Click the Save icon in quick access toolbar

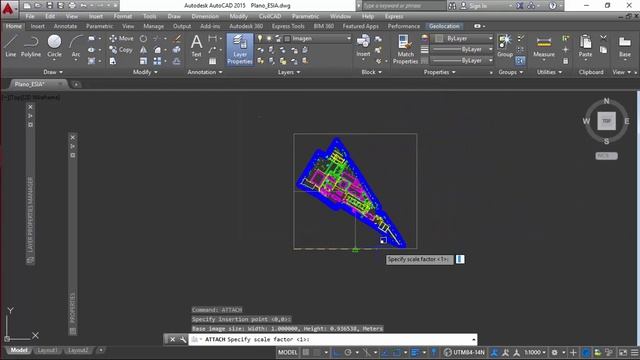[49, 6]
